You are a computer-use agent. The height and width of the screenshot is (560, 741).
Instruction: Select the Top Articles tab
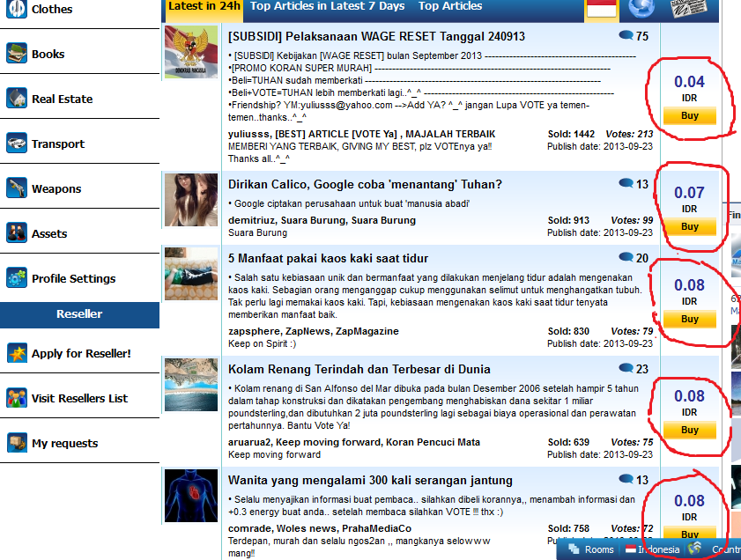click(450, 6)
